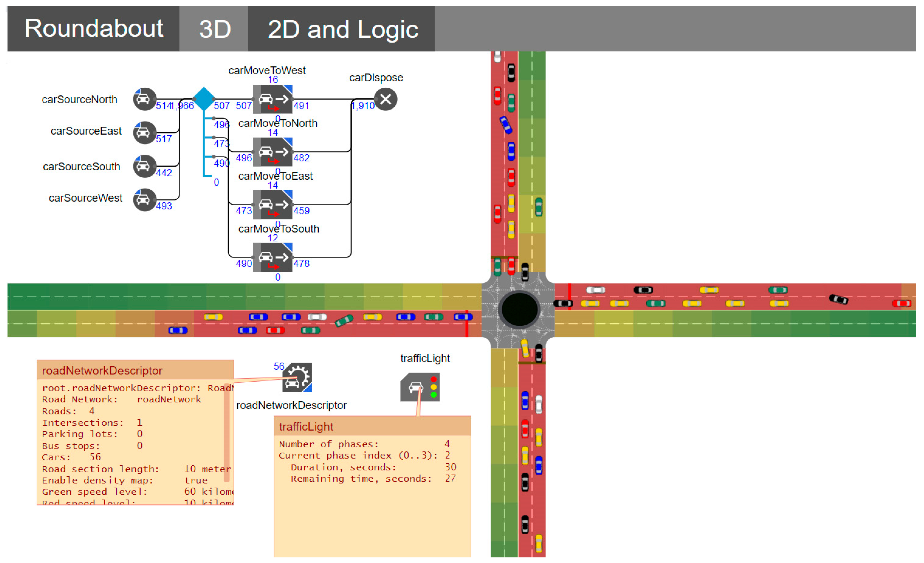The height and width of the screenshot is (563, 924).
Task: Click the roadNetworkDescriptor panel vertical scrollbar
Action: (x=227, y=433)
